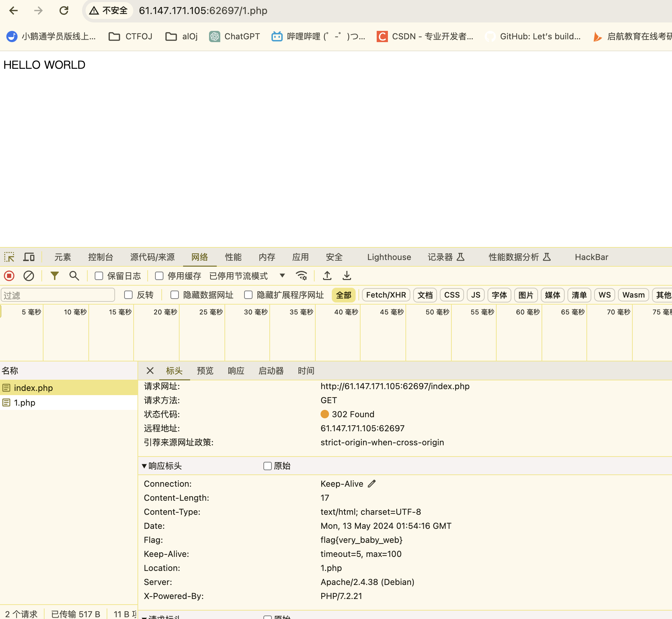Open the CTFOJ bookmark folder
The image size is (672, 619).
coord(130,36)
